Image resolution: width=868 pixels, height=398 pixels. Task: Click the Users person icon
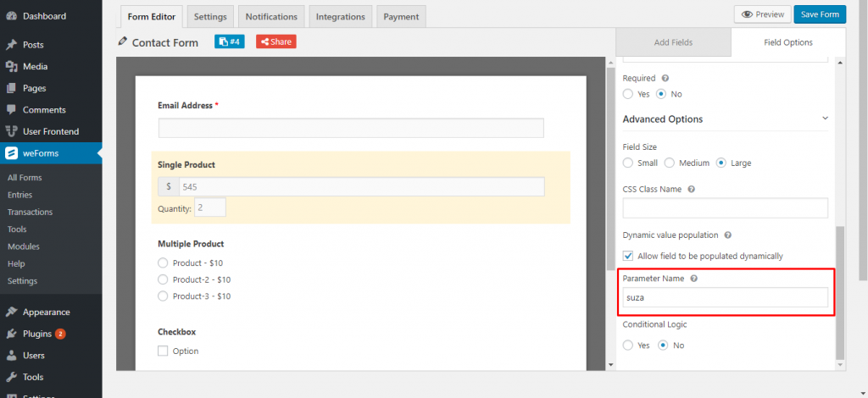click(x=11, y=356)
